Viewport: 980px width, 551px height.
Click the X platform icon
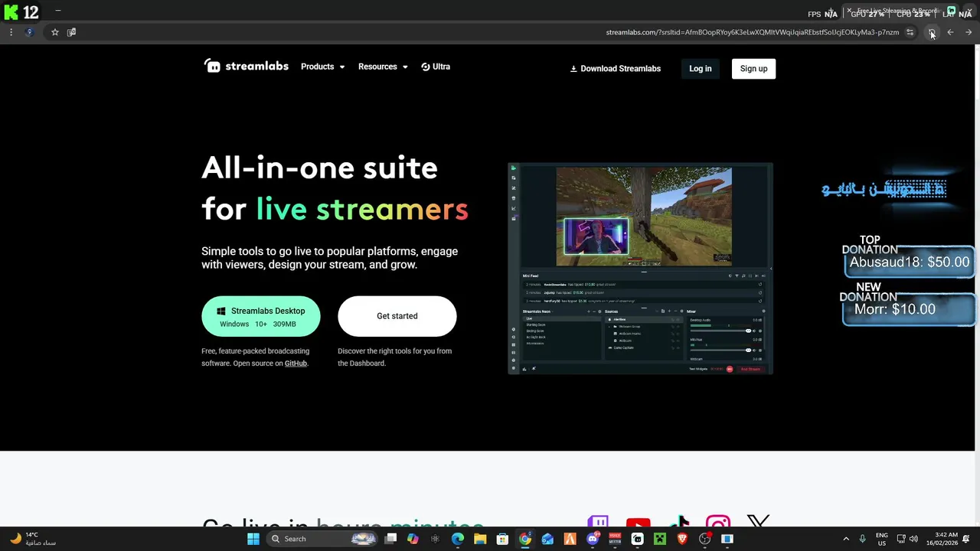[x=758, y=523]
